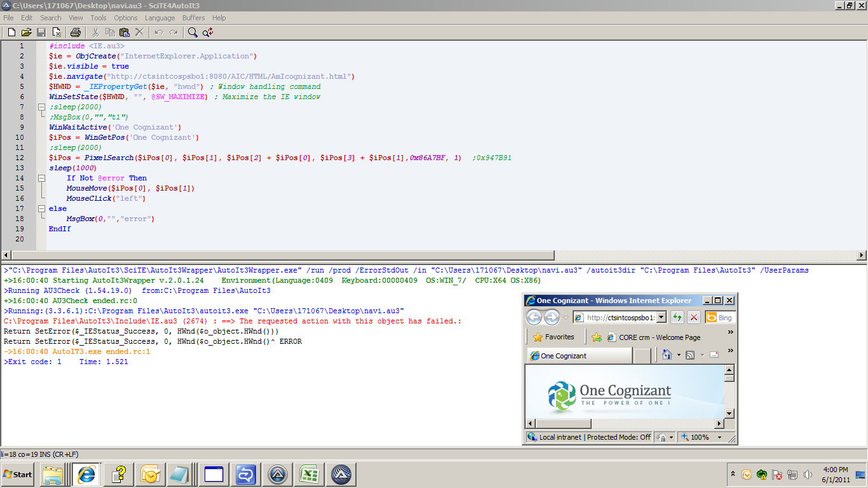This screenshot has height=488, width=868.
Task: Open the Favorites button in IE
Action: [553, 337]
